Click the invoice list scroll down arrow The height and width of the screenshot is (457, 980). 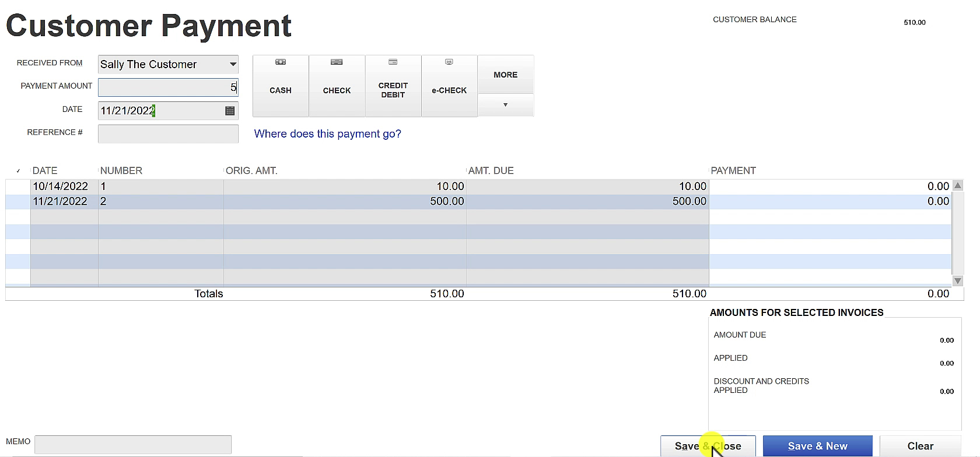(x=957, y=281)
